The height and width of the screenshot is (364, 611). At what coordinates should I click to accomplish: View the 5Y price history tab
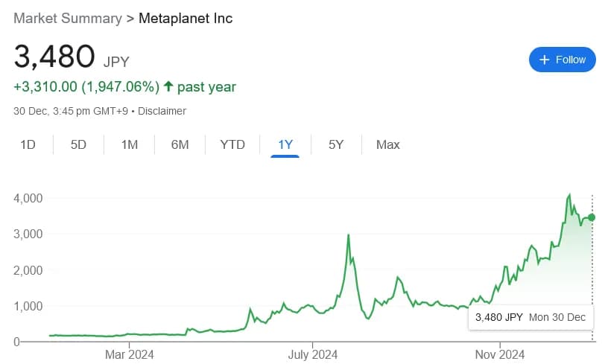(x=336, y=144)
